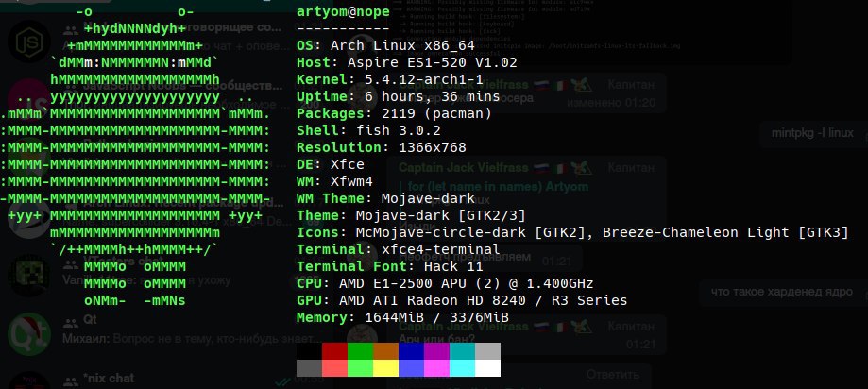Click the 'CPU: AMD E1-2500 APU' line

point(445,284)
